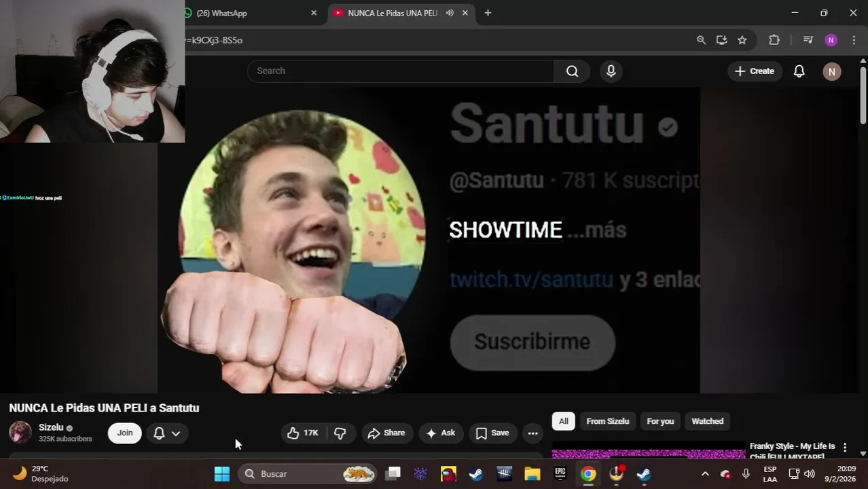The image size is (868, 489).
Task: Open the Steam icon to the right of Chrome on the taskbar
Action: pyautogui.click(x=644, y=474)
